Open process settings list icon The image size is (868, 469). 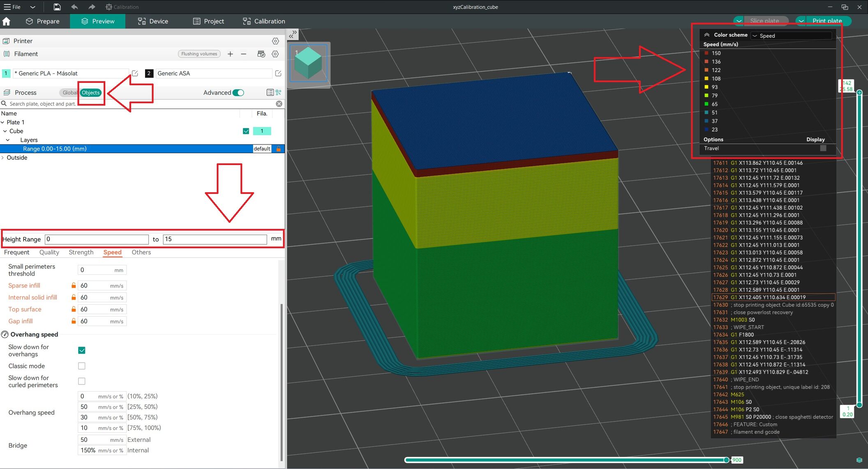[270, 92]
